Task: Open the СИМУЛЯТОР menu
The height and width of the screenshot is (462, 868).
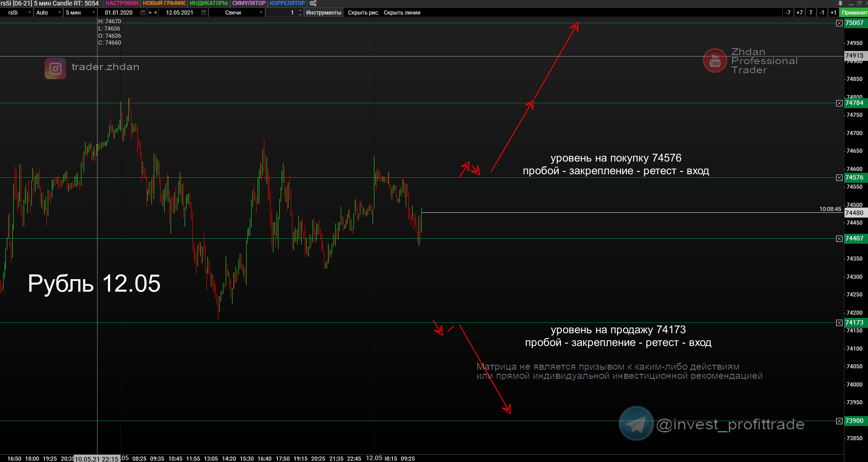Action: tap(249, 3)
